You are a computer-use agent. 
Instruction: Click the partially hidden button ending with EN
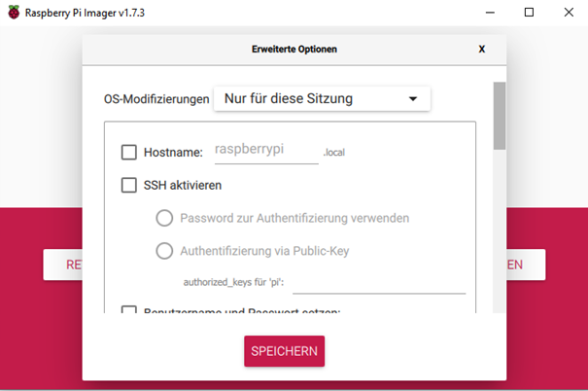(x=526, y=265)
